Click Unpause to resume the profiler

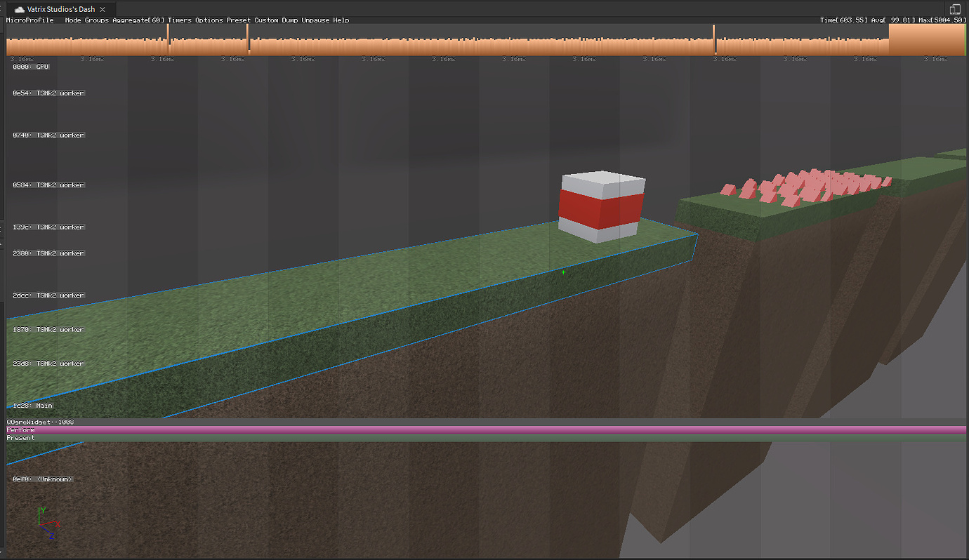316,20
